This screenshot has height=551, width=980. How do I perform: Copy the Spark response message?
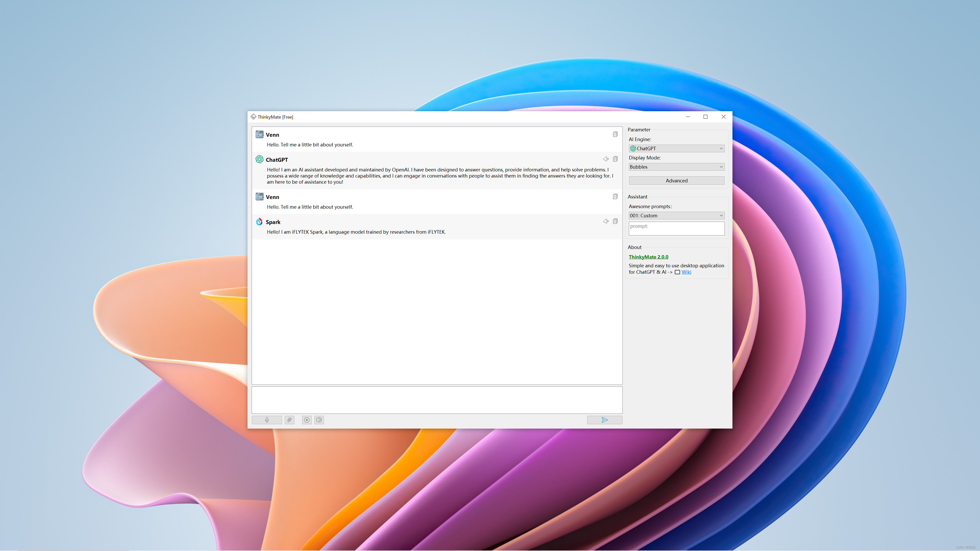[x=615, y=221]
